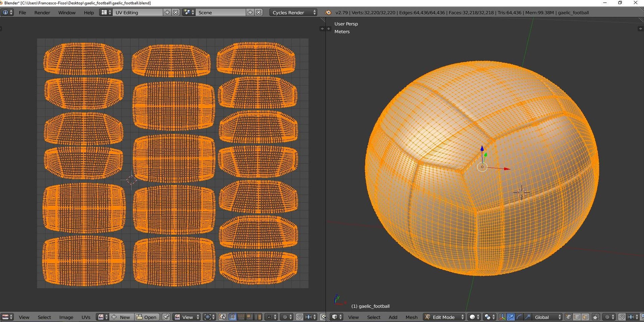Open the File menu
644x322 pixels.
(22, 12)
